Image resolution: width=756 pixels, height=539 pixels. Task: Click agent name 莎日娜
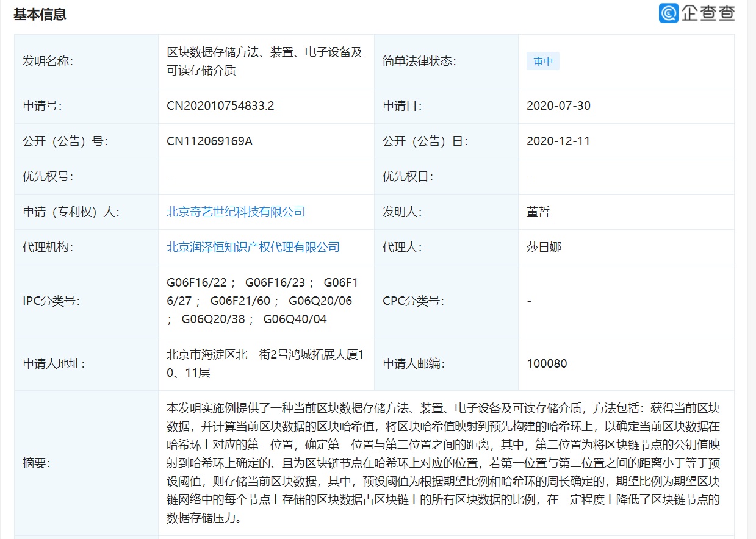coord(543,247)
